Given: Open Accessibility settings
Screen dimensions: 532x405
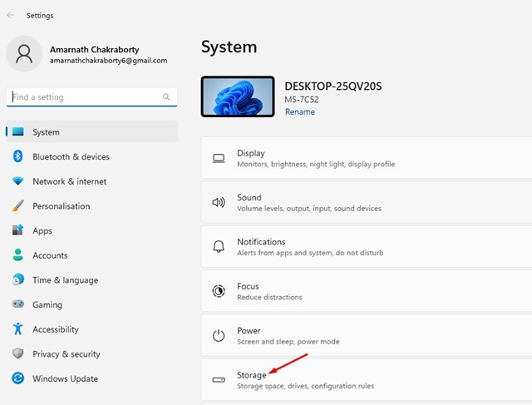Looking at the screenshot, I should (92, 329).
